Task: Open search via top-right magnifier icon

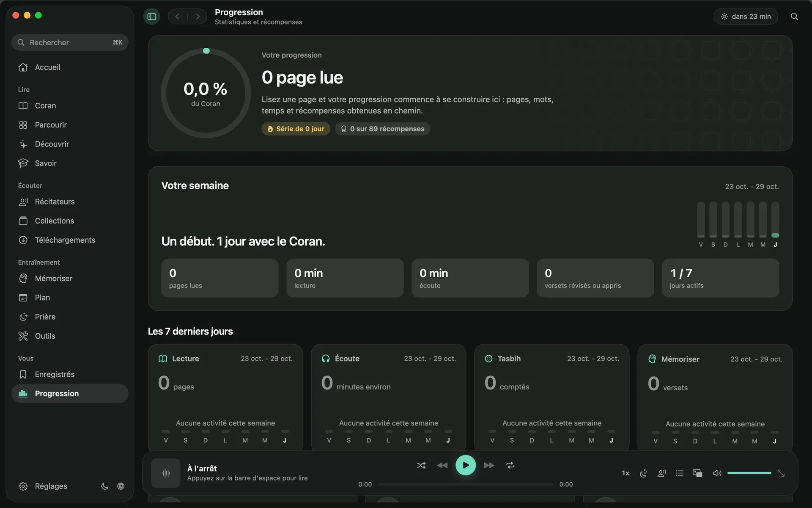Action: coord(794,17)
